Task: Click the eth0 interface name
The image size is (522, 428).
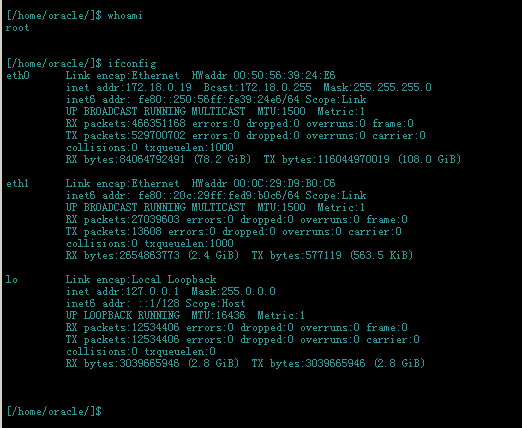Action: click(x=18, y=76)
